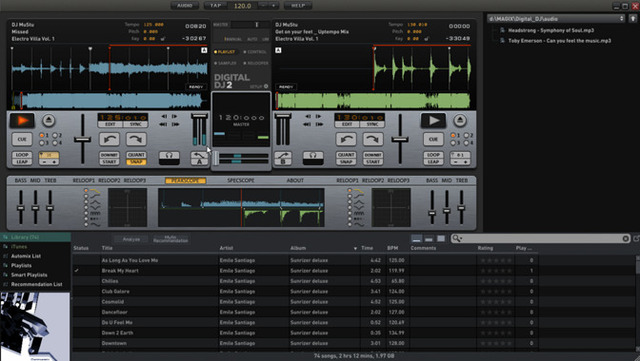Open Automix List in the sidebar

pos(26,256)
